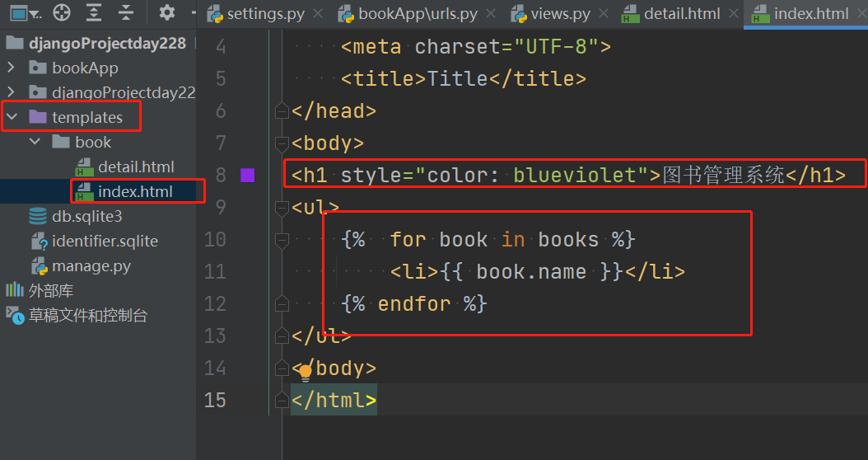Click the Title text in title tag
The image size is (868, 460).
click(457, 78)
